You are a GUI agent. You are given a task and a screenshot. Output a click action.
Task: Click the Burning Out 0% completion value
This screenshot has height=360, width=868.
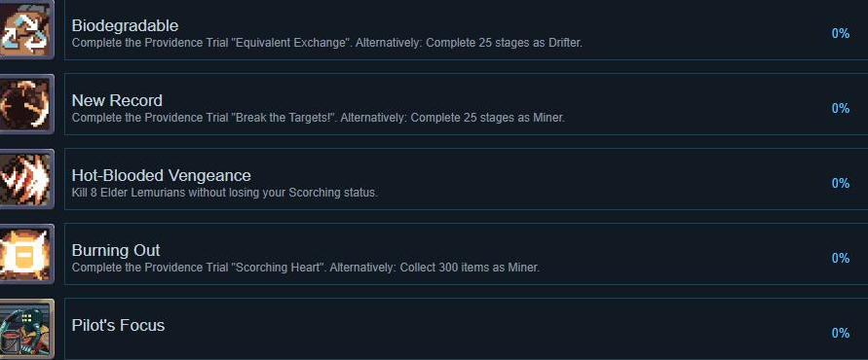click(x=841, y=258)
